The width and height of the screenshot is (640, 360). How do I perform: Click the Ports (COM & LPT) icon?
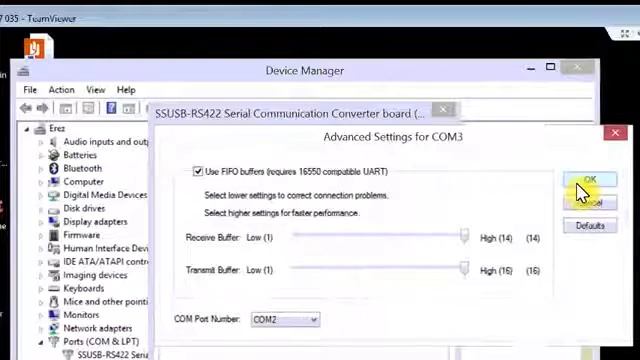[53, 342]
